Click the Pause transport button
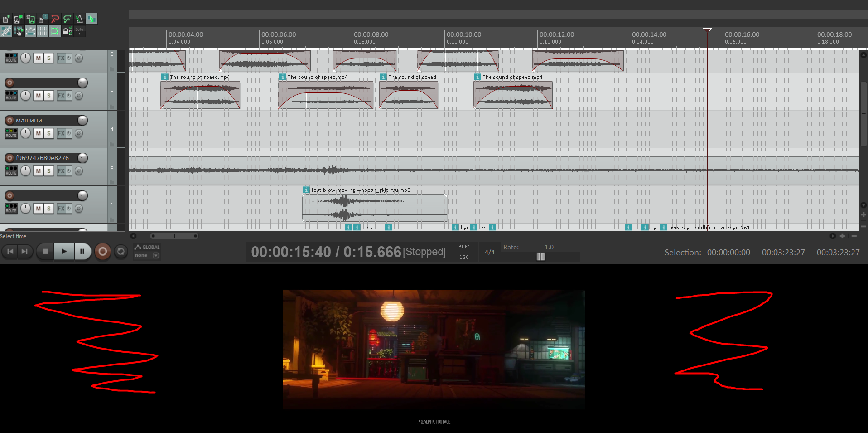868x433 pixels. coord(82,251)
